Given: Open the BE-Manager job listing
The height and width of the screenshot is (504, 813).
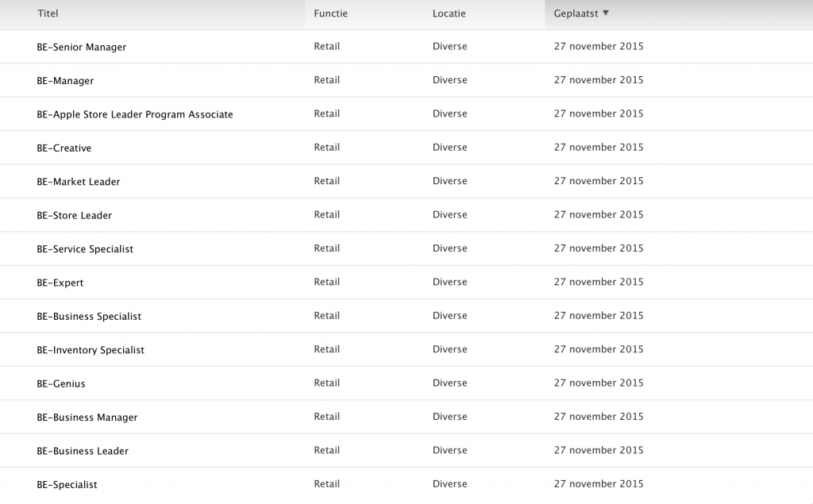Looking at the screenshot, I should (65, 81).
